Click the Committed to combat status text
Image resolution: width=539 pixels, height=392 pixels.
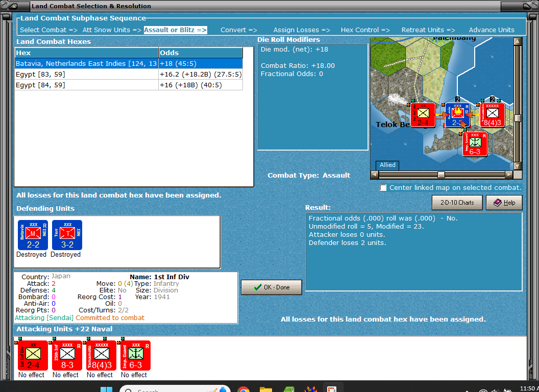[x=110, y=317]
